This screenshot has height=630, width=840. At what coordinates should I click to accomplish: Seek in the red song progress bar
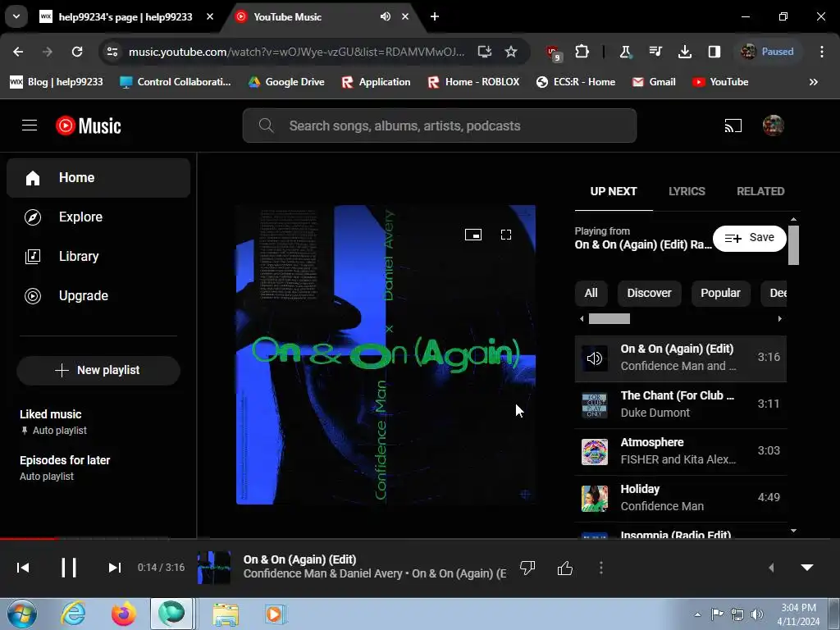(x=27, y=538)
